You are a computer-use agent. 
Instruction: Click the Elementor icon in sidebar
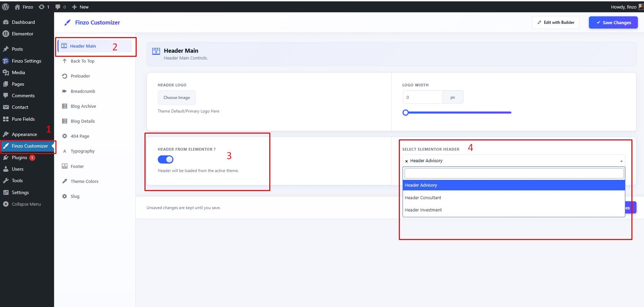[6, 34]
